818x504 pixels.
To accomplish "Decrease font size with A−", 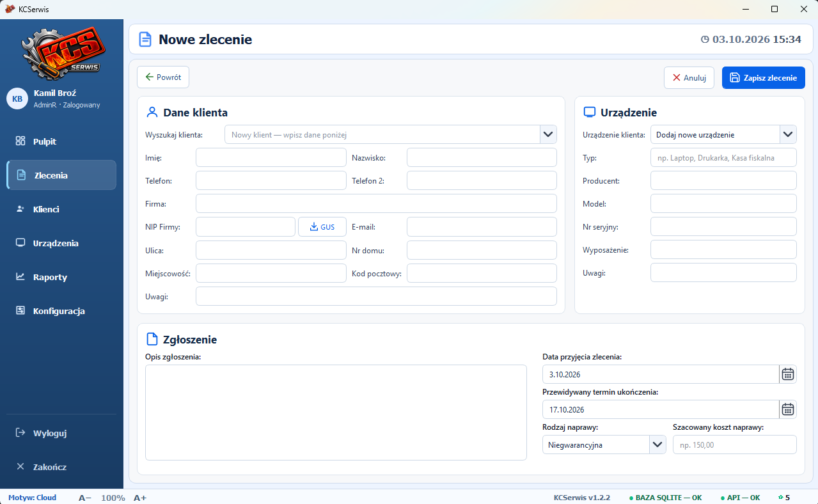I will [85, 498].
